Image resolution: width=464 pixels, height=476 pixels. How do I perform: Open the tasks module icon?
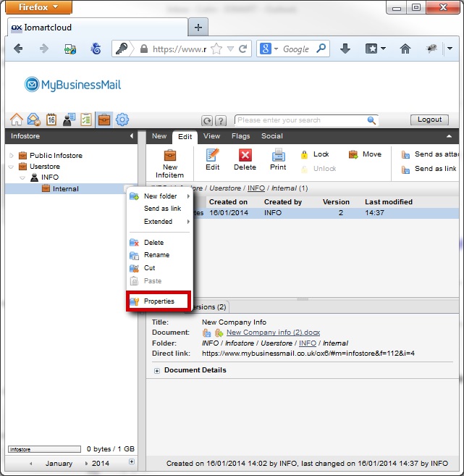point(86,120)
